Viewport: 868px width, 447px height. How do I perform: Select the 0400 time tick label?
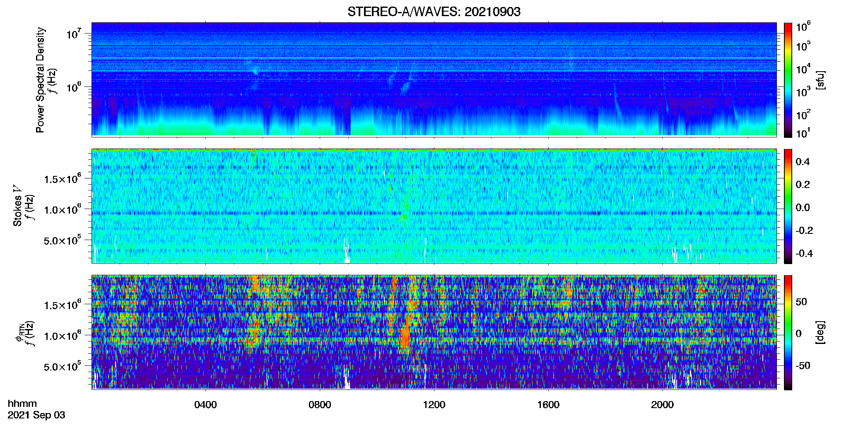click(205, 405)
